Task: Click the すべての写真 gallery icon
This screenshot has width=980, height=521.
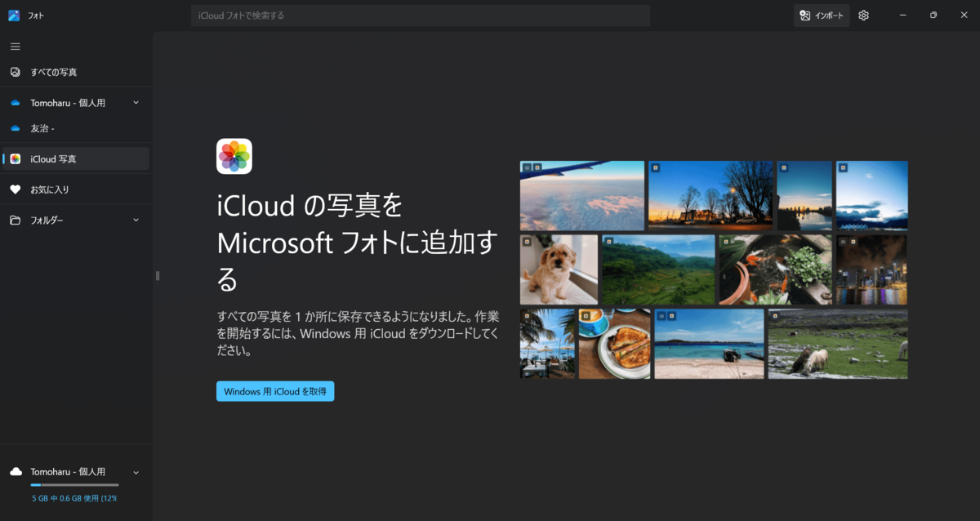Action: [x=15, y=72]
